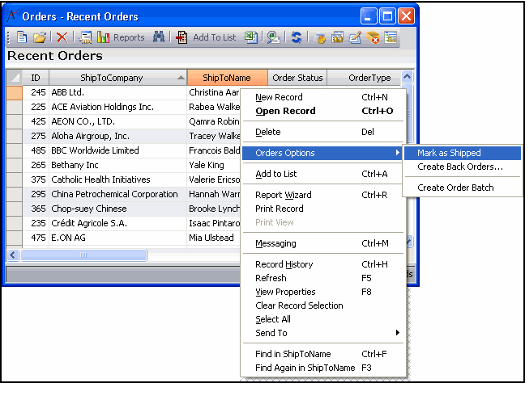Choose Messaging from context menu

click(323, 243)
